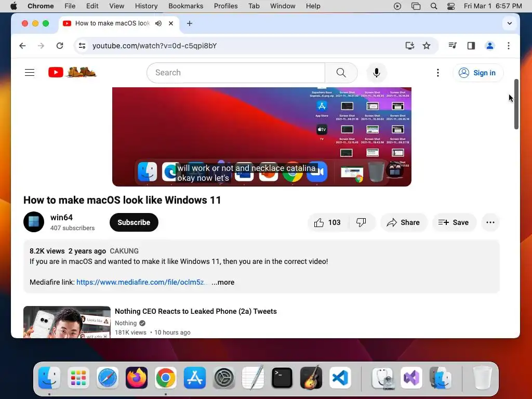
Task: Open the File menu
Action: 70,6
